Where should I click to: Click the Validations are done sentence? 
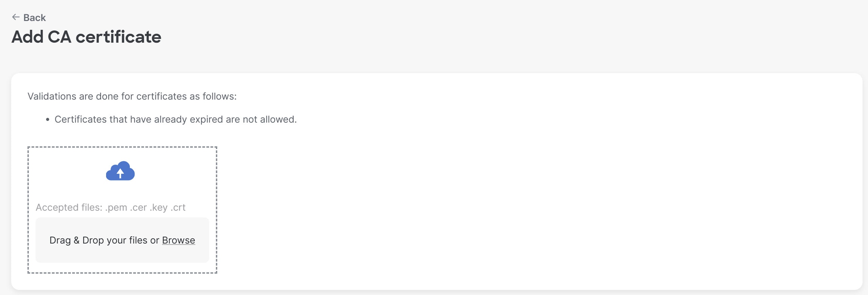[x=132, y=97]
